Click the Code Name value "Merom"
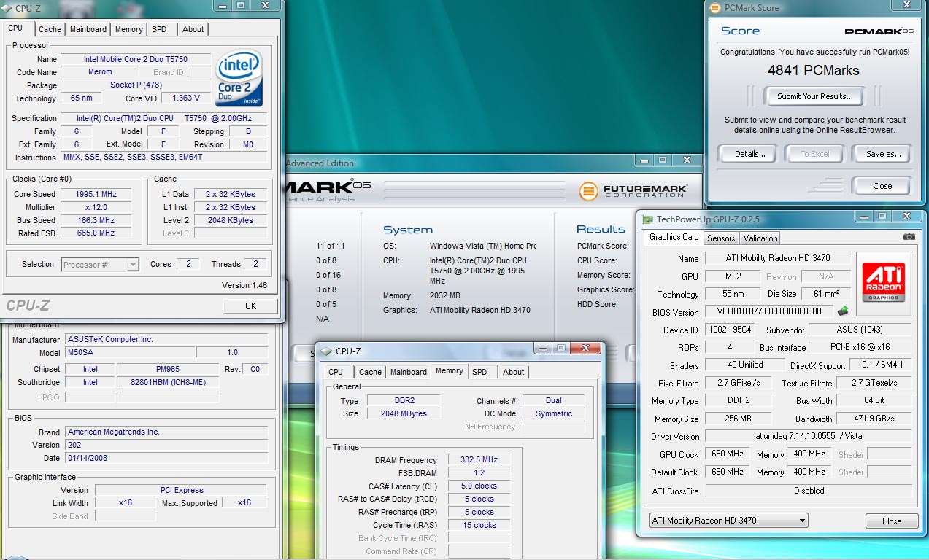 100,72
